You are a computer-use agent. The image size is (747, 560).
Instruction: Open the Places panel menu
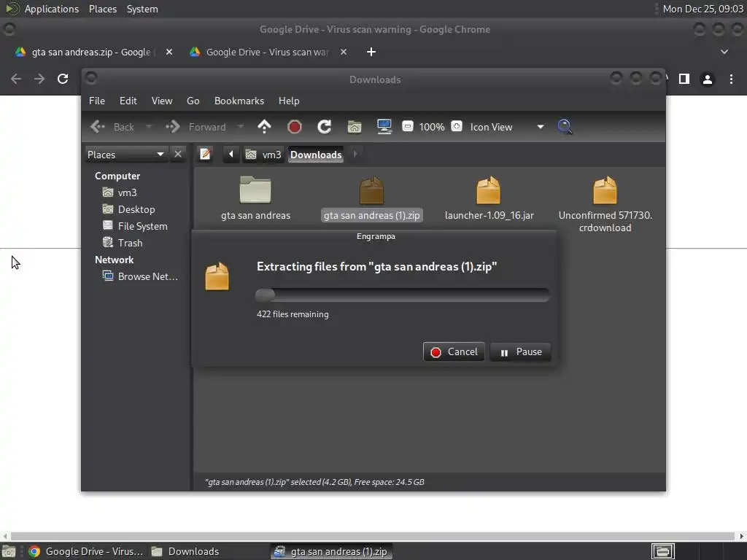tap(102, 9)
